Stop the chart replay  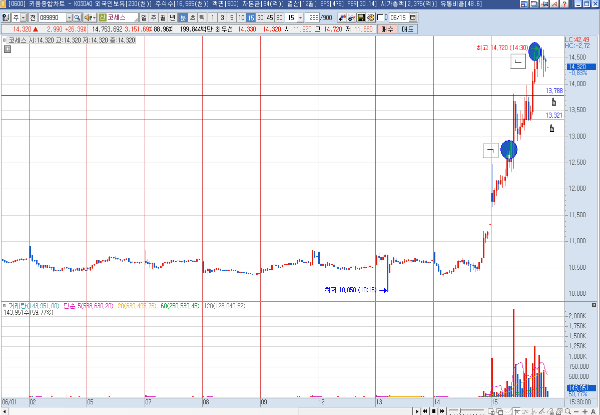click(x=434, y=411)
